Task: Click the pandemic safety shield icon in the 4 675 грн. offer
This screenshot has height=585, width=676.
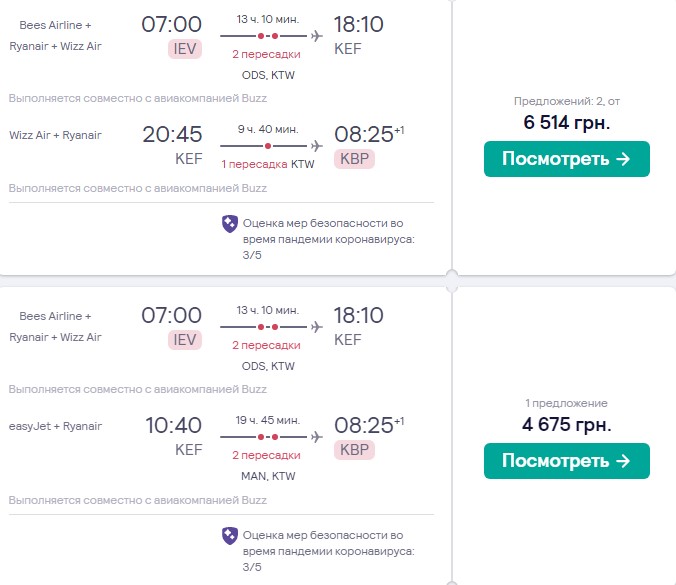Action: [229, 535]
